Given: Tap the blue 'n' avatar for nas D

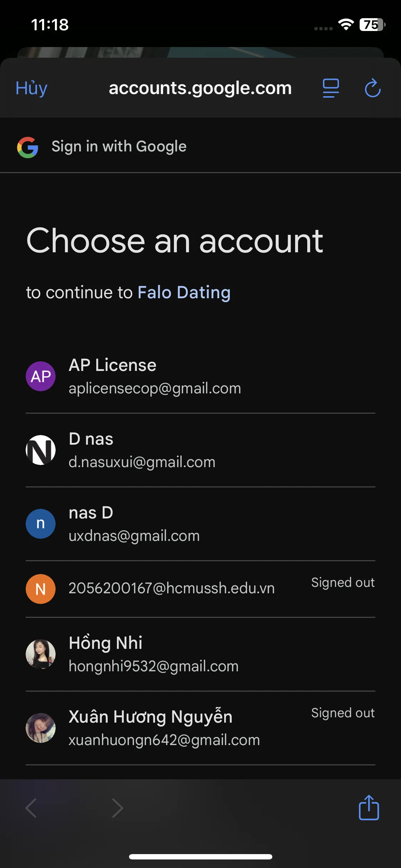Looking at the screenshot, I should point(41,523).
